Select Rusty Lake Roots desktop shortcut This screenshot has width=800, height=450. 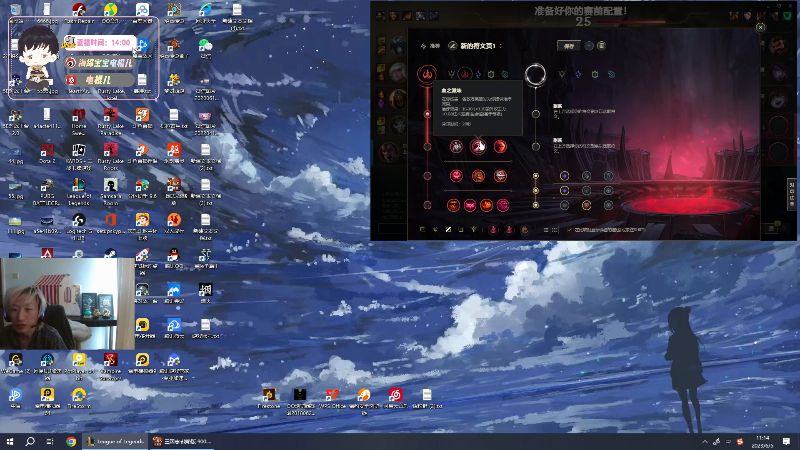click(x=111, y=157)
